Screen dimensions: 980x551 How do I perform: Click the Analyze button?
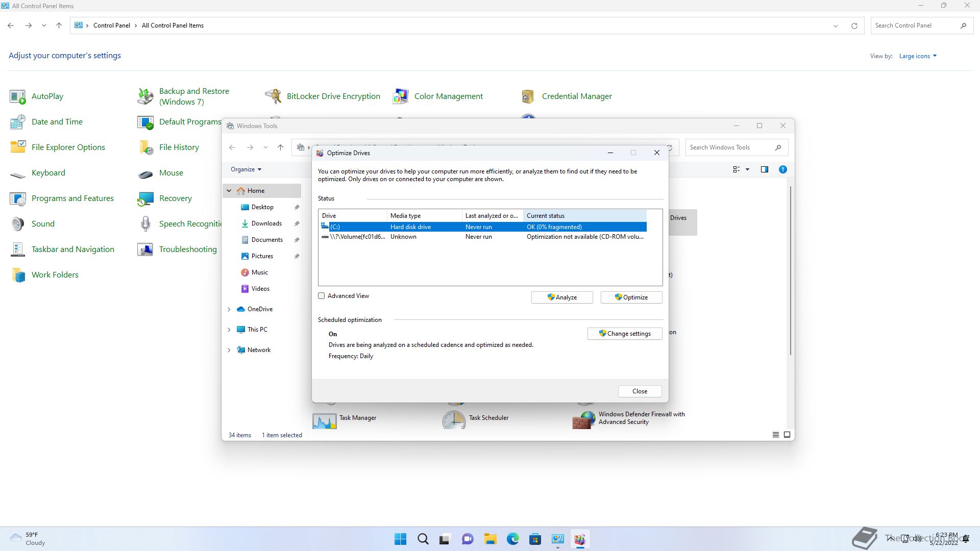click(561, 297)
